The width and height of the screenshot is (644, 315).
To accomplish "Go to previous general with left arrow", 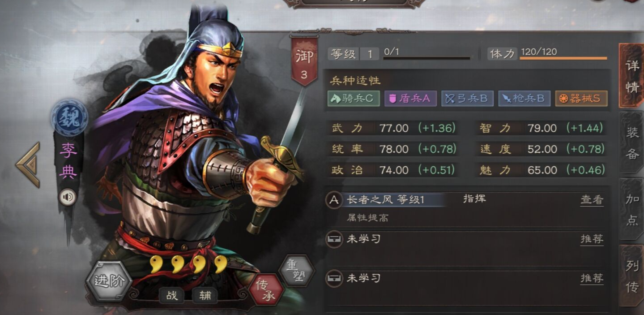I will click(x=28, y=164).
